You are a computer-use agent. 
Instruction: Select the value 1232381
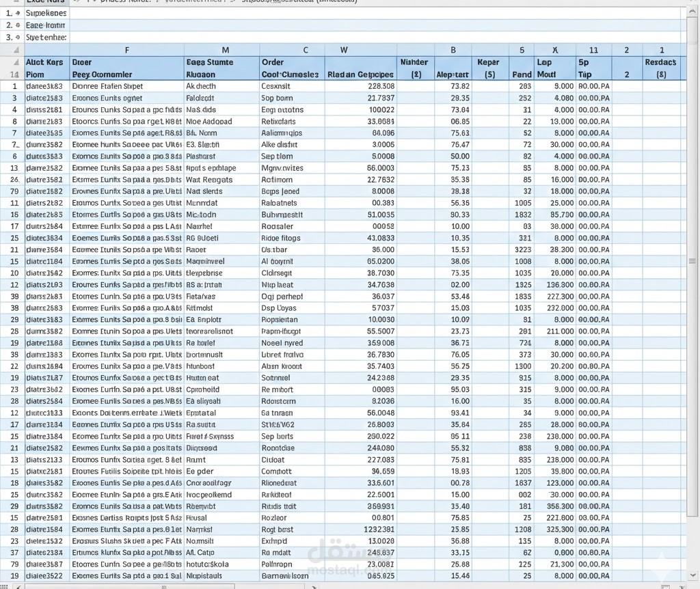(x=361, y=529)
